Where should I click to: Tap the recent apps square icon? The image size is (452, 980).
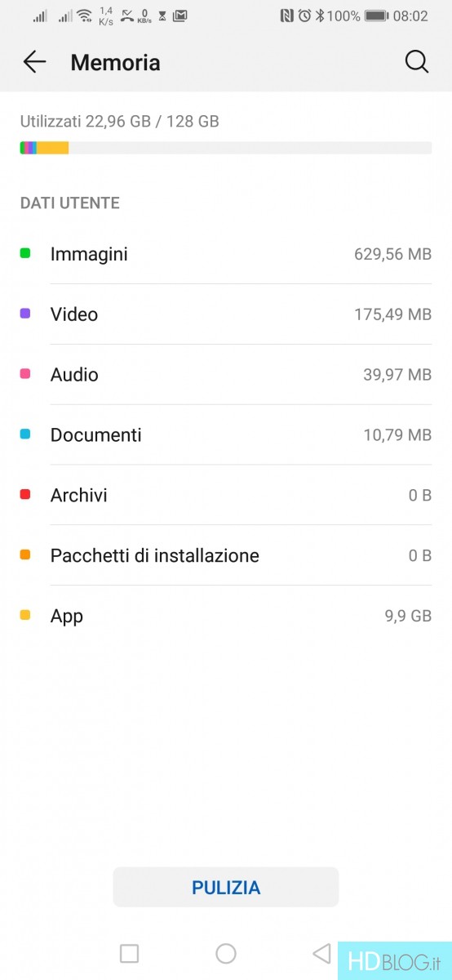[x=129, y=953]
